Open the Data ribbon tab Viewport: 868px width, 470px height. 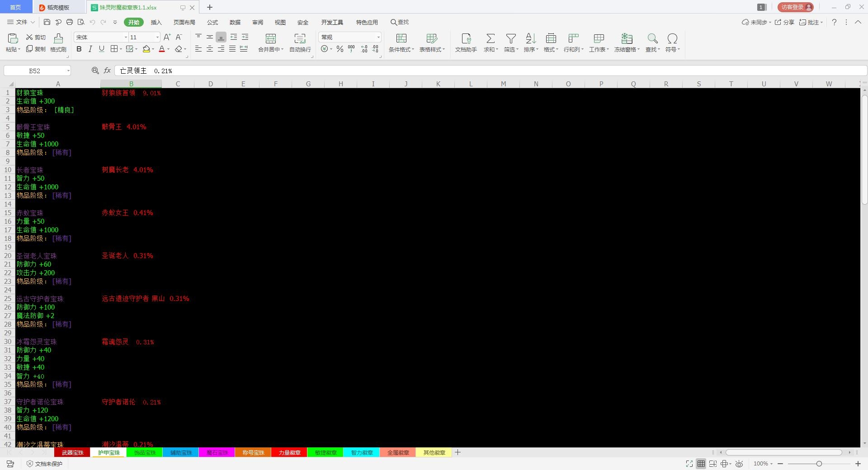point(235,22)
